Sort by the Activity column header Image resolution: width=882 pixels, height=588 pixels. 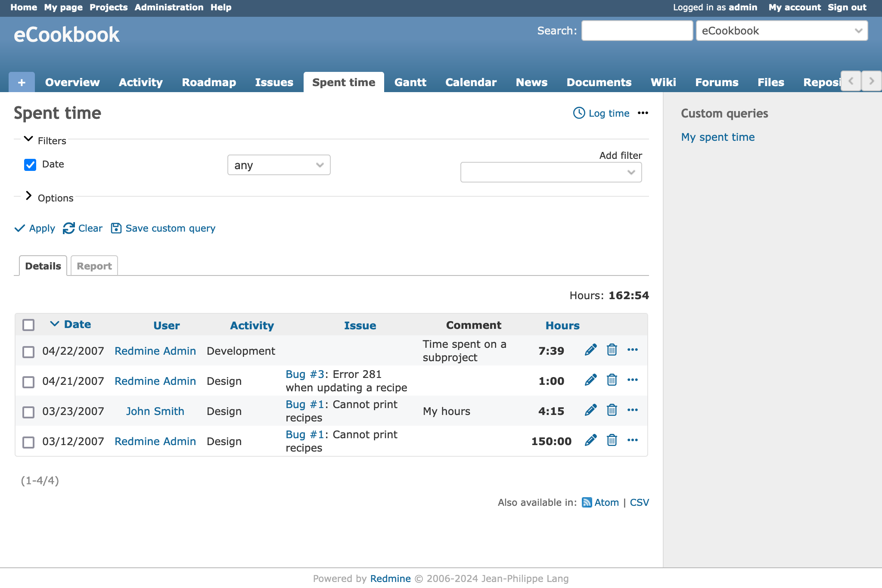[x=252, y=325]
